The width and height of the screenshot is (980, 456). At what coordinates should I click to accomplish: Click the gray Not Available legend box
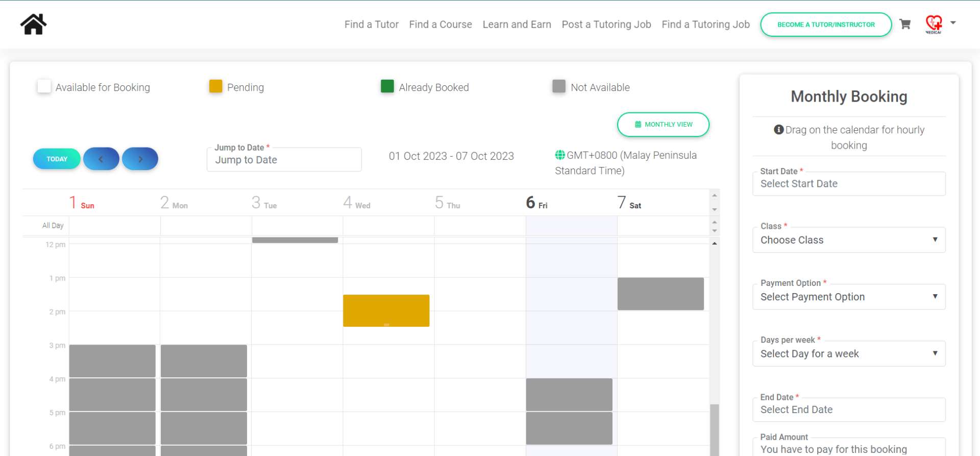[559, 86]
